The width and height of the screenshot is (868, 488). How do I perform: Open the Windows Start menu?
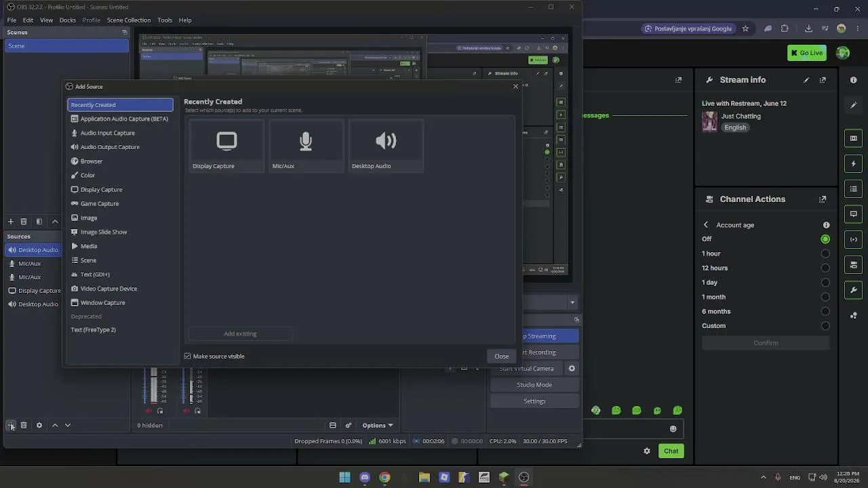click(344, 477)
